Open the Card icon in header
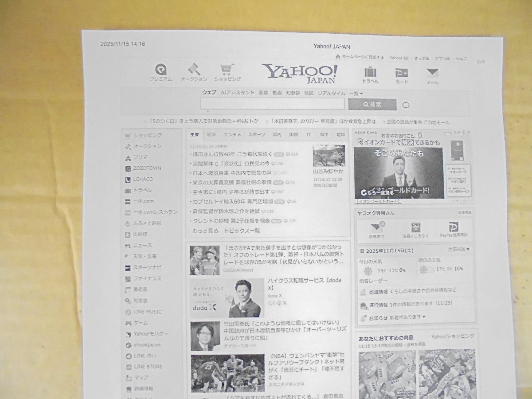The image size is (532, 399). [x=402, y=72]
